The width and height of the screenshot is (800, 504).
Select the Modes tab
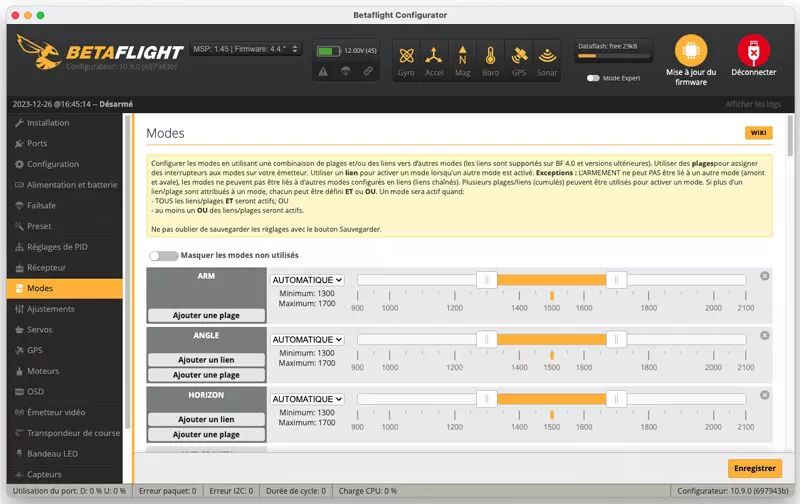[x=64, y=288]
